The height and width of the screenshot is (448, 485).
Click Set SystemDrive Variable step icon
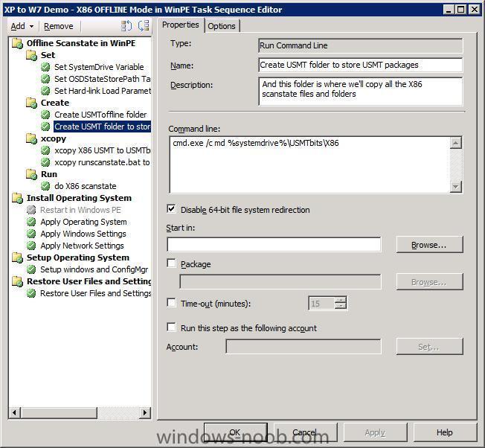[x=45, y=67]
